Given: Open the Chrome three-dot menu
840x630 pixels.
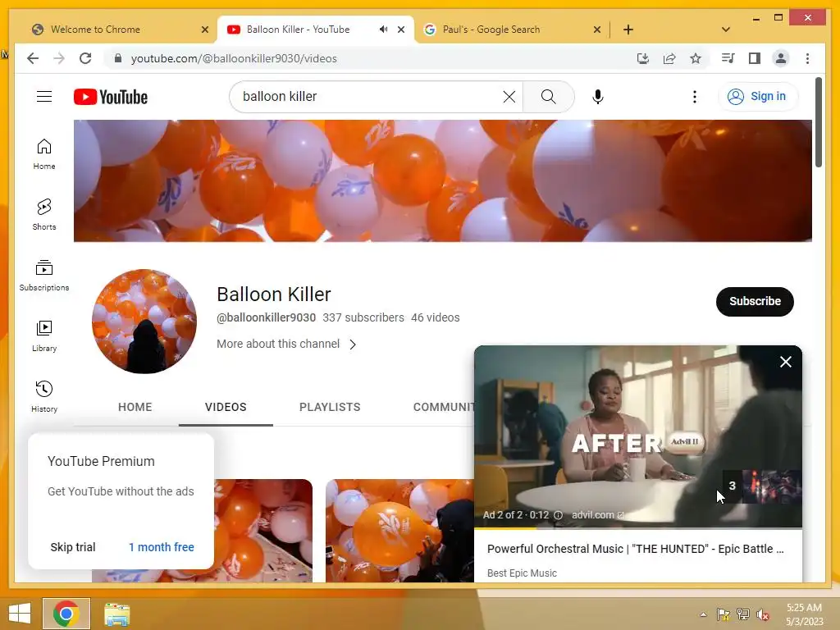Looking at the screenshot, I should [807, 58].
